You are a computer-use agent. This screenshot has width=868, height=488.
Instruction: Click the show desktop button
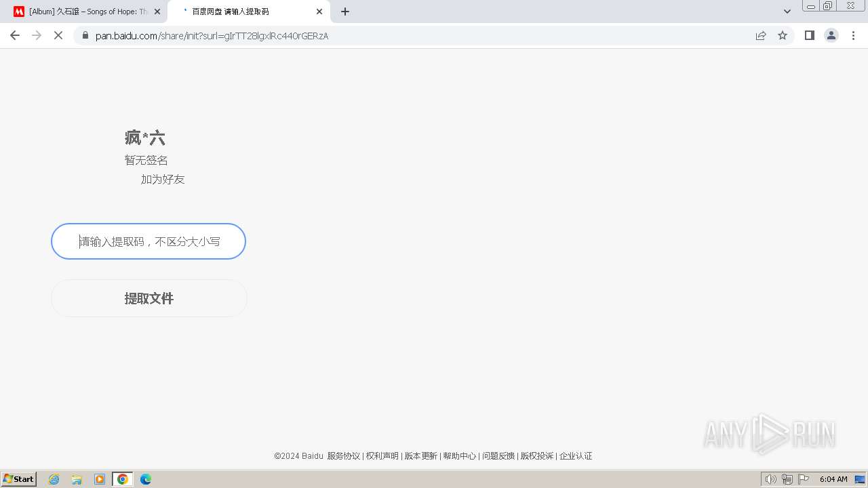(x=860, y=479)
